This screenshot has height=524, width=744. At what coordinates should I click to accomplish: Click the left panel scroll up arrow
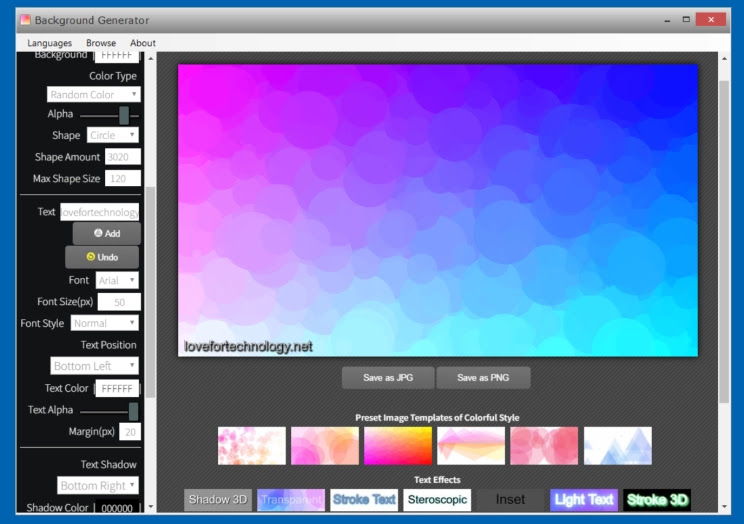(x=150, y=58)
